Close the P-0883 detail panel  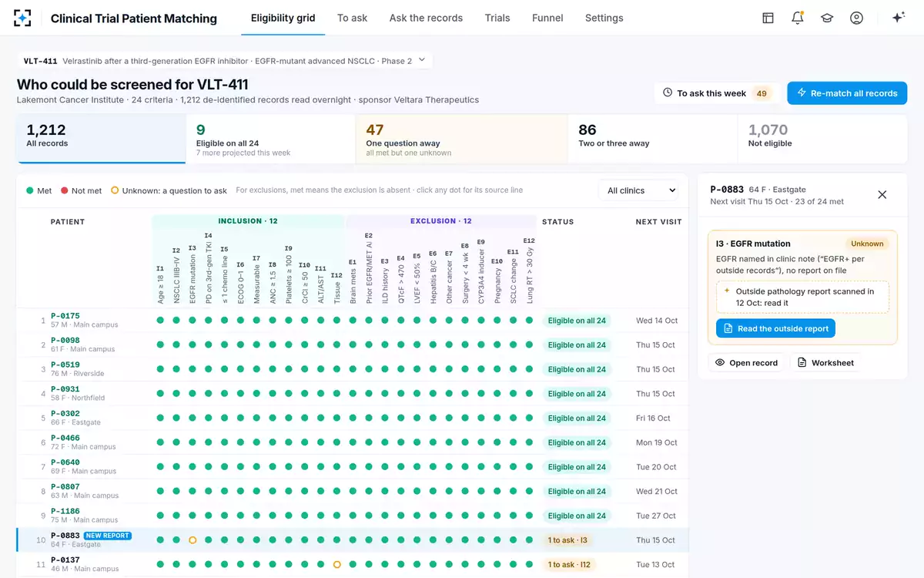coord(882,195)
